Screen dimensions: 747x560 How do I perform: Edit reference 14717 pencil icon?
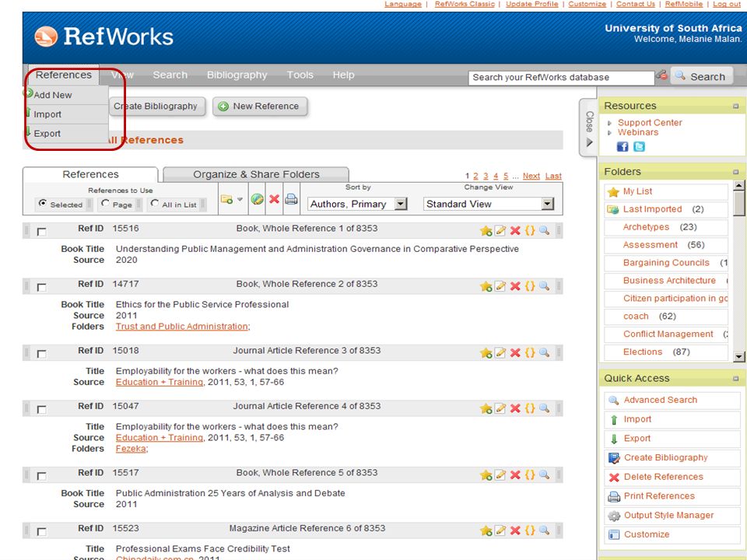(500, 286)
